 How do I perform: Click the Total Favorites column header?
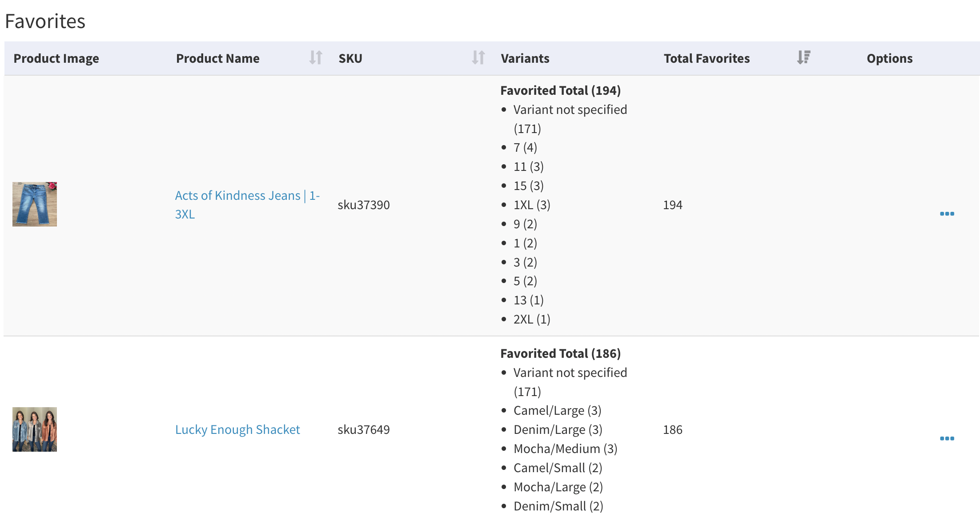[706, 59]
